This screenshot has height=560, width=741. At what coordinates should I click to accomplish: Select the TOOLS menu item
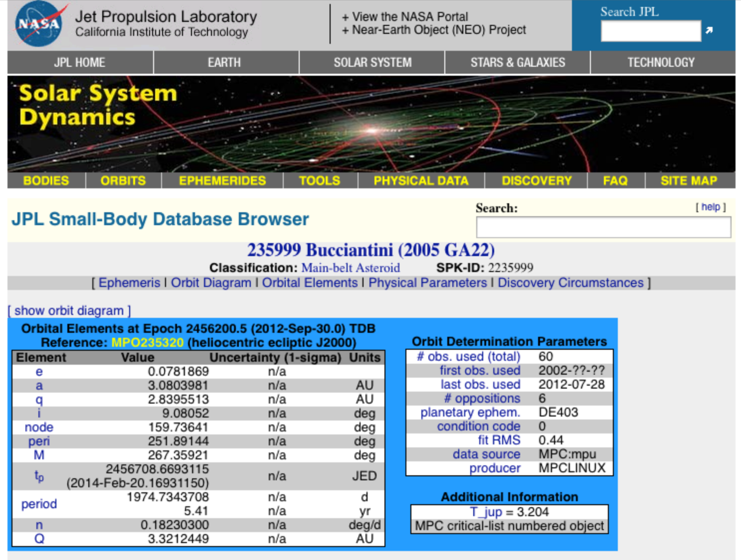click(320, 180)
